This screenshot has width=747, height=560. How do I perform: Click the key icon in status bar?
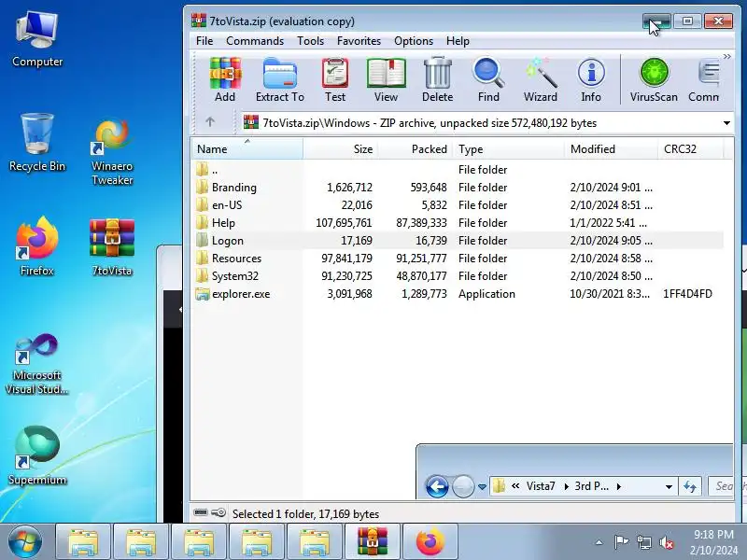[218, 512]
